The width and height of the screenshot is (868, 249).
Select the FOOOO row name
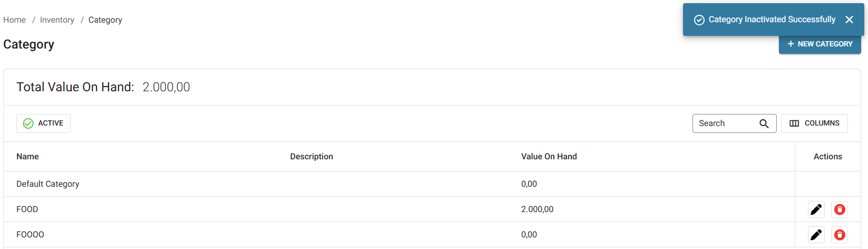click(x=31, y=235)
